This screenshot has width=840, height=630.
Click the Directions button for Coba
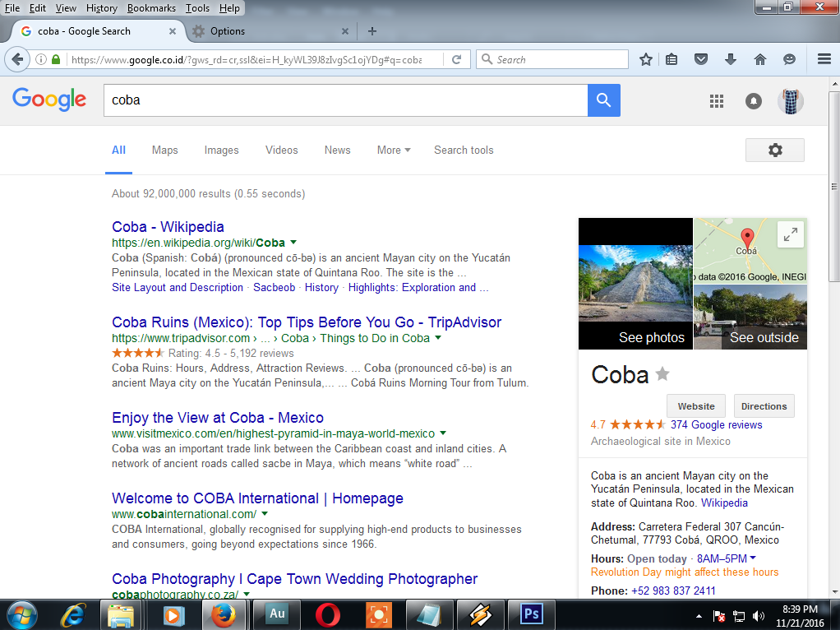pyautogui.click(x=764, y=405)
